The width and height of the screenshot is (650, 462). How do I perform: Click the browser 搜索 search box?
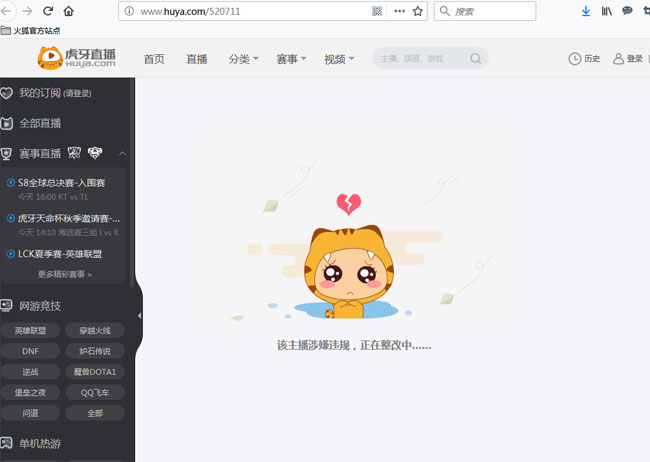coord(485,11)
